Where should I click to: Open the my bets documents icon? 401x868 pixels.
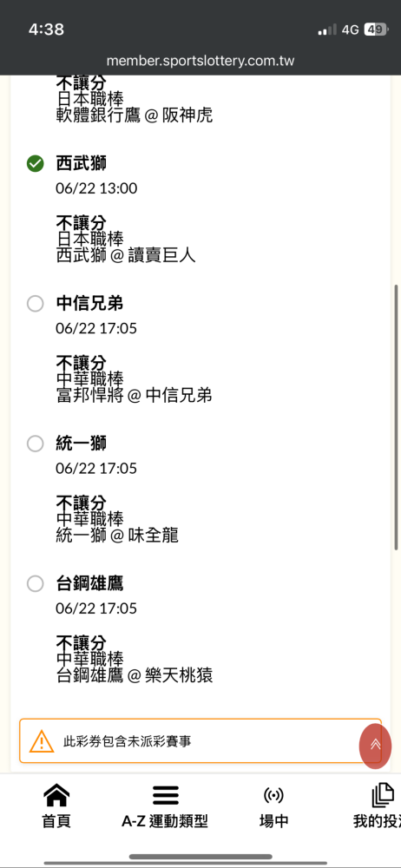pyautogui.click(x=383, y=796)
